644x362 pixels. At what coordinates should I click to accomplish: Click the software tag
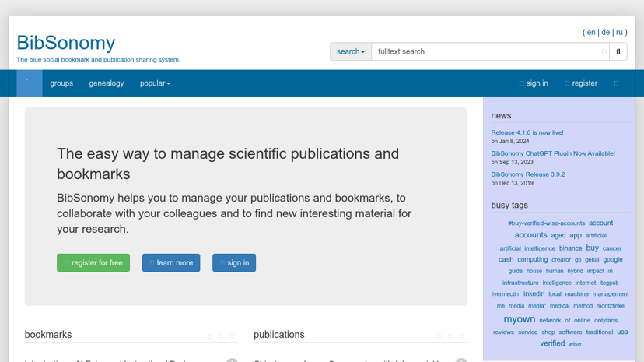(570, 332)
